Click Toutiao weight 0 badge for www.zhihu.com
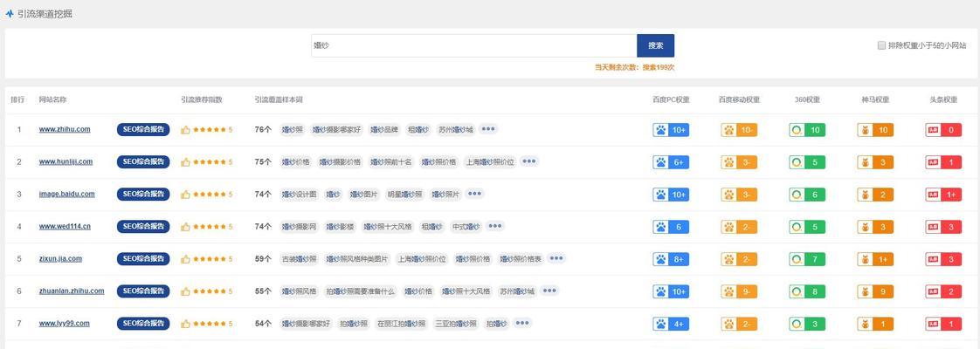Screen dimensions: 980x349 [x=943, y=130]
